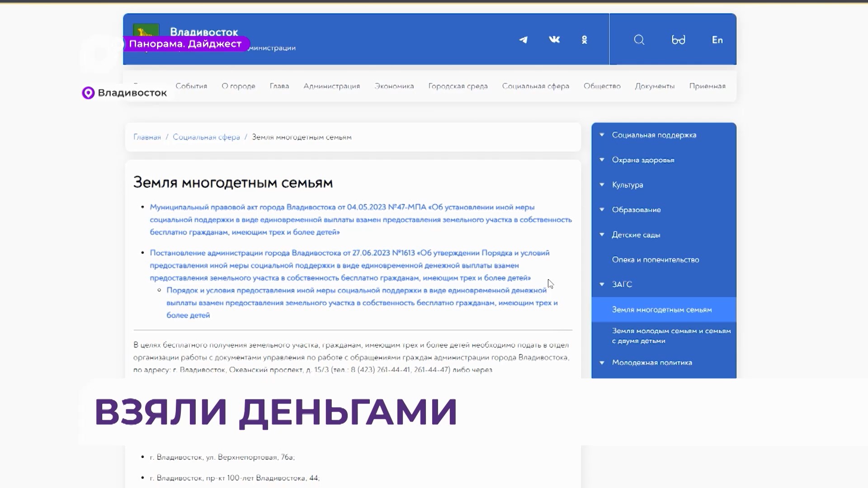
Task: Open the Telegram social icon
Action: [523, 40]
